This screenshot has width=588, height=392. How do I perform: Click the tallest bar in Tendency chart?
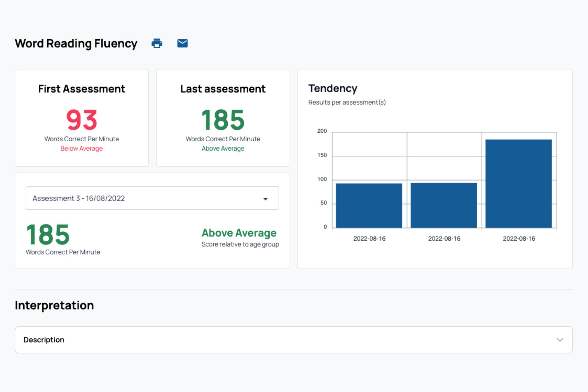[519, 183]
